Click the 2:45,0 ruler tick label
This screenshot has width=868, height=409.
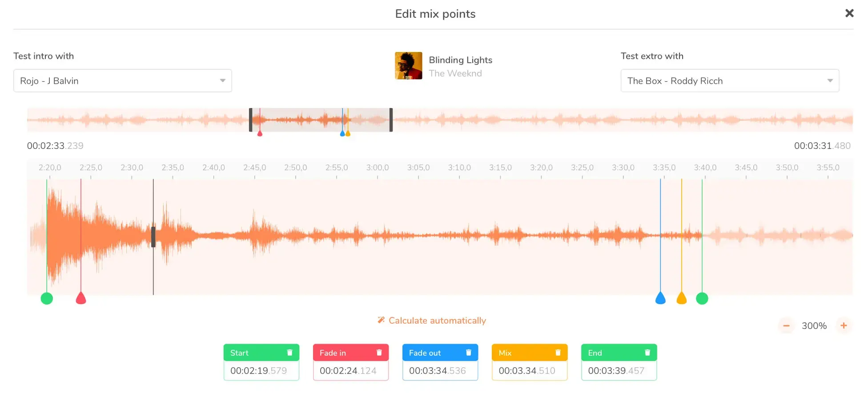click(255, 168)
